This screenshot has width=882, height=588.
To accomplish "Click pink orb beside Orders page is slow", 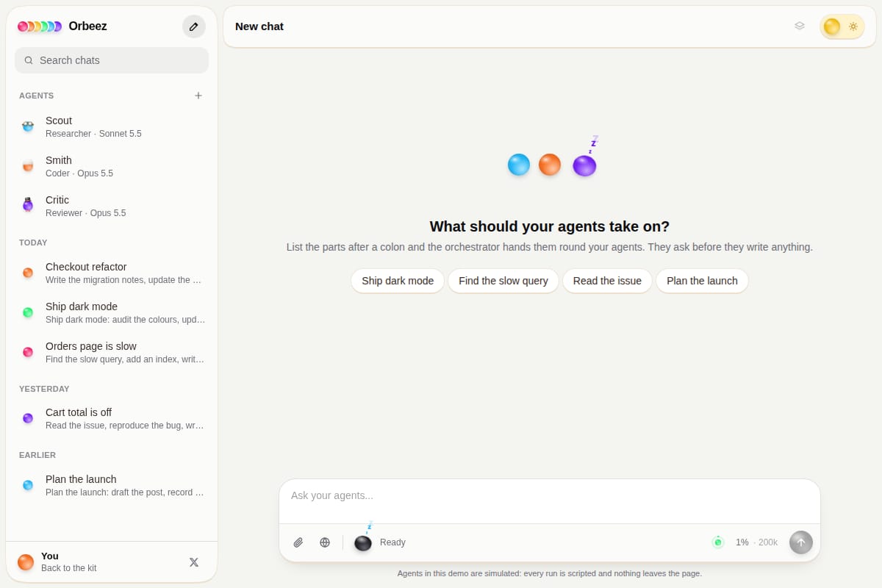I will [x=28, y=352].
